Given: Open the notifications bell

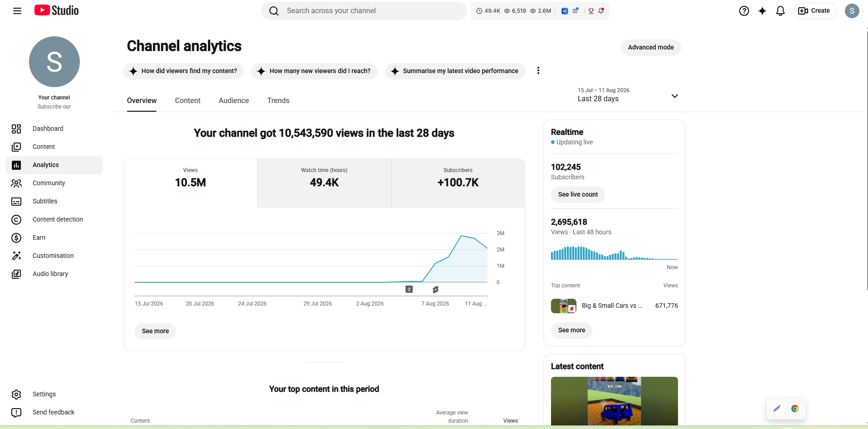Looking at the screenshot, I should [780, 11].
